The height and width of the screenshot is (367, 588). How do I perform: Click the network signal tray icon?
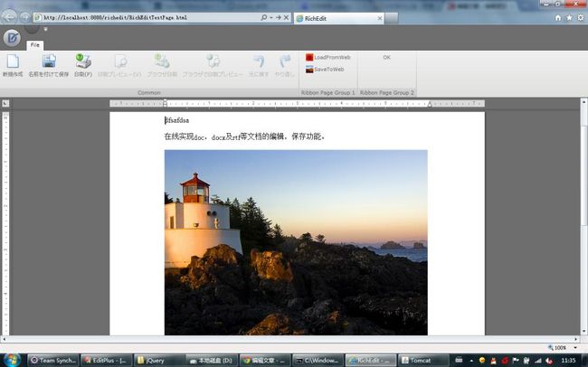(x=538, y=361)
